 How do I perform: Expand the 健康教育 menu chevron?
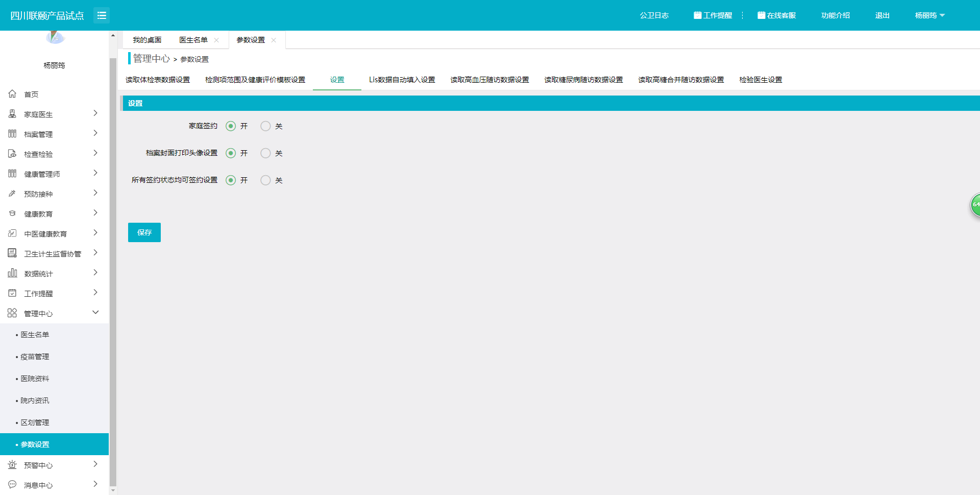(x=95, y=213)
